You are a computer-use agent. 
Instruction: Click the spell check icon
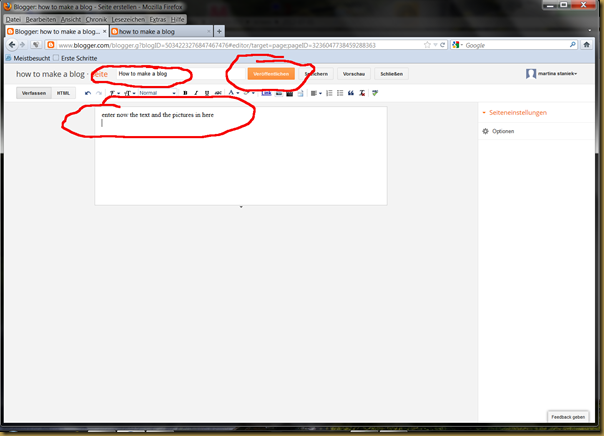(x=375, y=93)
